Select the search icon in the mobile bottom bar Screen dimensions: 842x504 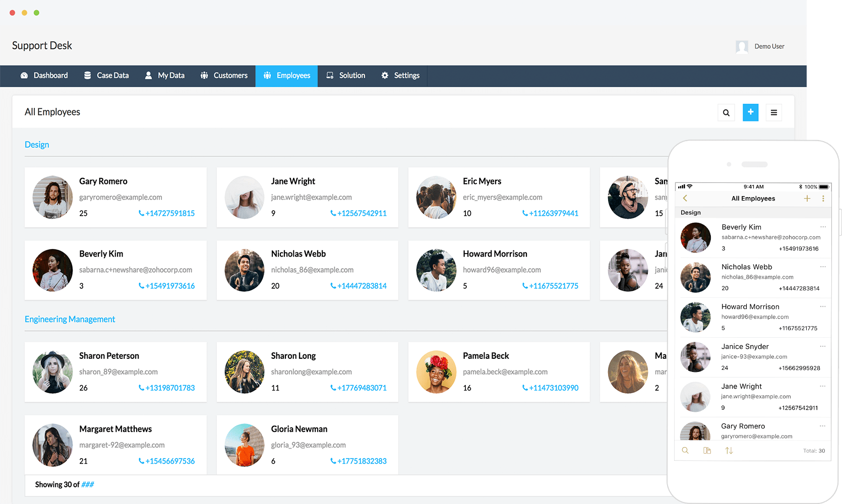pos(685,450)
